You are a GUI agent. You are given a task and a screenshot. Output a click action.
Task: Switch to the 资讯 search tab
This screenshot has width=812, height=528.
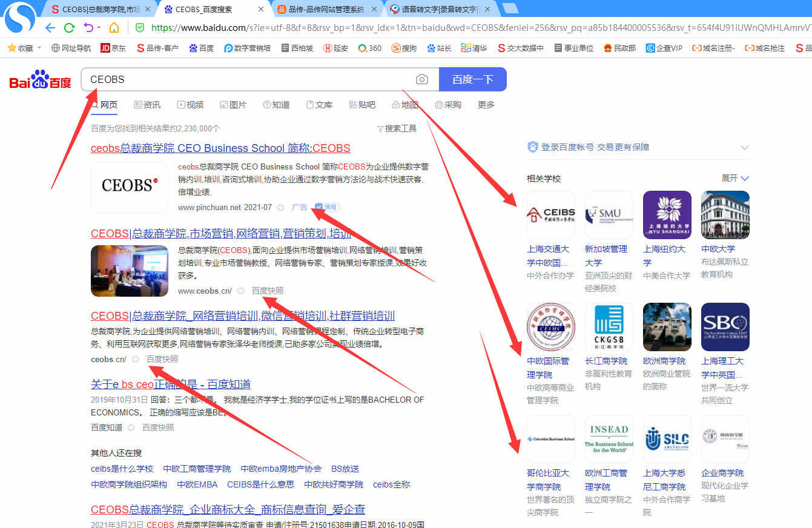[x=147, y=105]
